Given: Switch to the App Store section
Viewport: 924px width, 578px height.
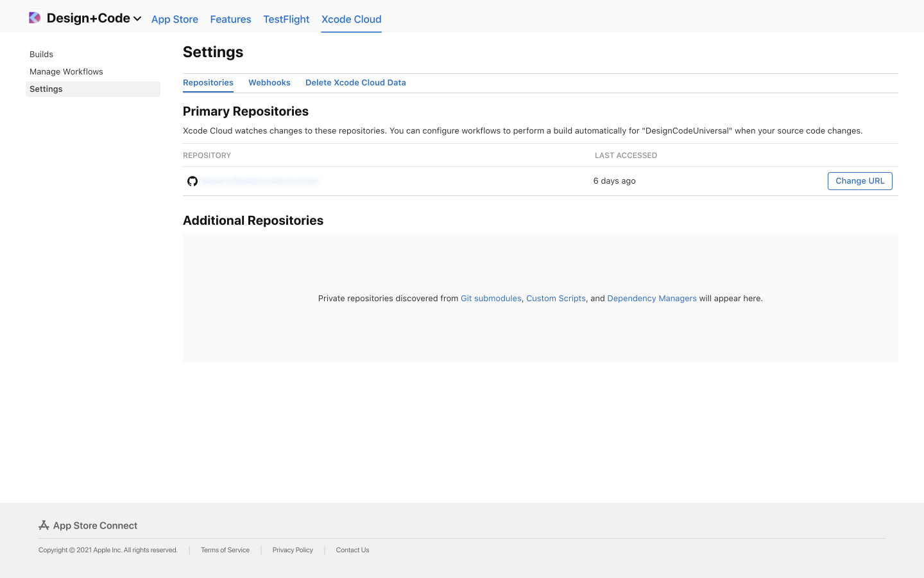Looking at the screenshot, I should (175, 19).
